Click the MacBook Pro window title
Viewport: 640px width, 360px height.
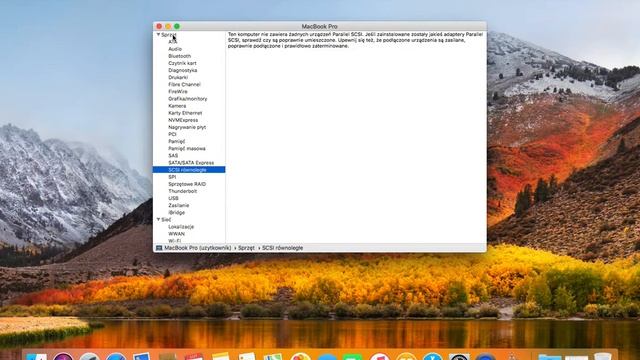pos(320,26)
